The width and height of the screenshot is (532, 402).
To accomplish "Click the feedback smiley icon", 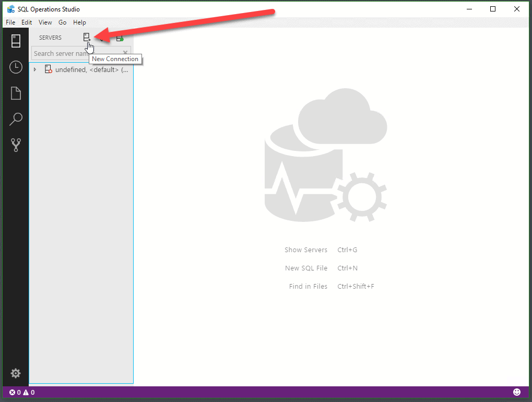I will 516,392.
